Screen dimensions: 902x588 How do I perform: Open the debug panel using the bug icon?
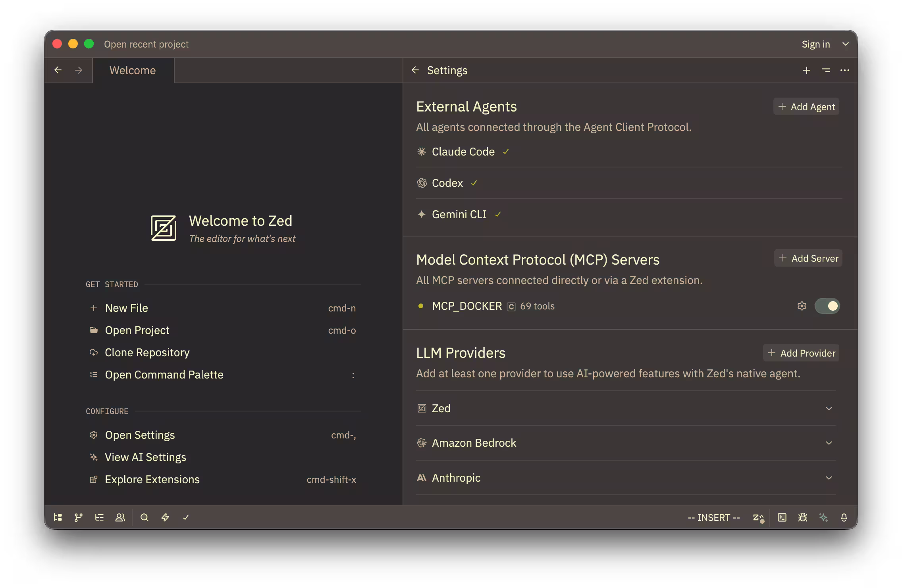tap(803, 517)
